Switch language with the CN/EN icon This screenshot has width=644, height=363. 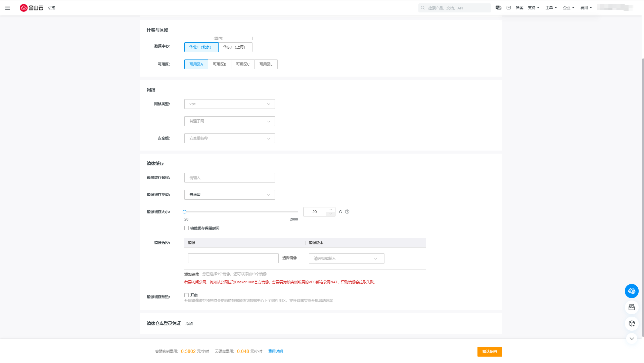(x=498, y=8)
